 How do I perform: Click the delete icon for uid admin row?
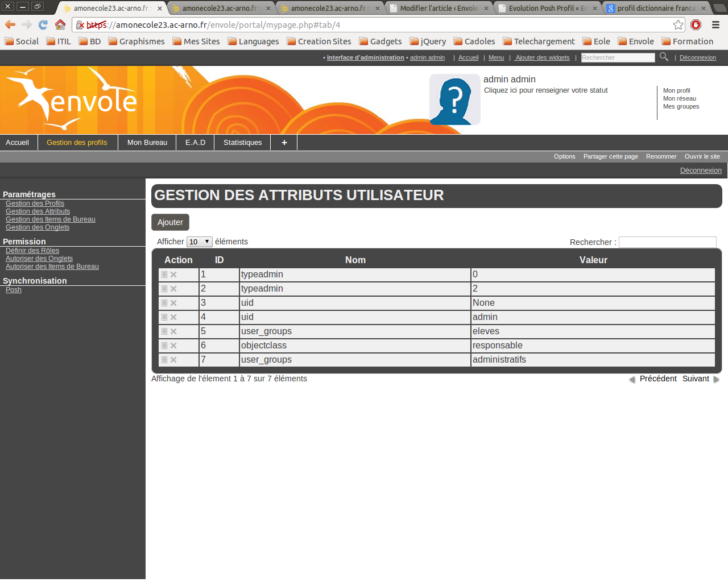click(173, 317)
